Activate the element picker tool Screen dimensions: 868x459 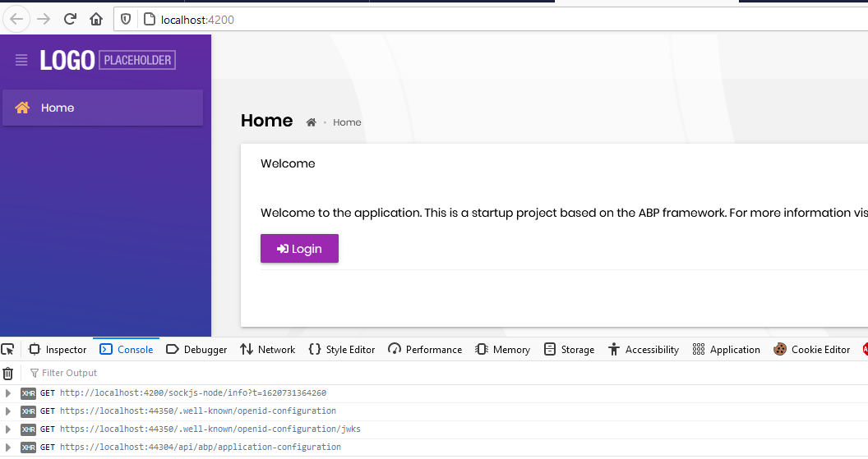click(x=8, y=349)
